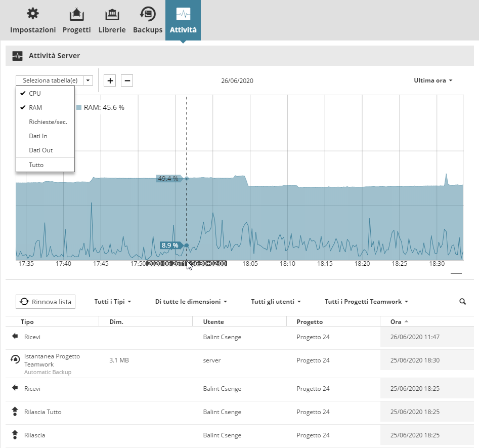Expand the Ultima ora time range dropdown
The height and width of the screenshot is (448, 479).
432,80
